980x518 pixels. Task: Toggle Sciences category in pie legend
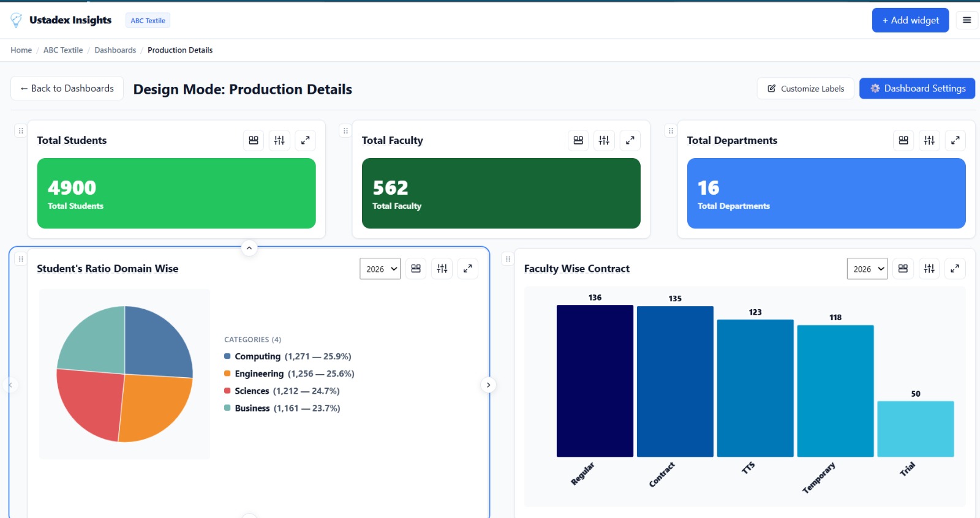[282, 391]
